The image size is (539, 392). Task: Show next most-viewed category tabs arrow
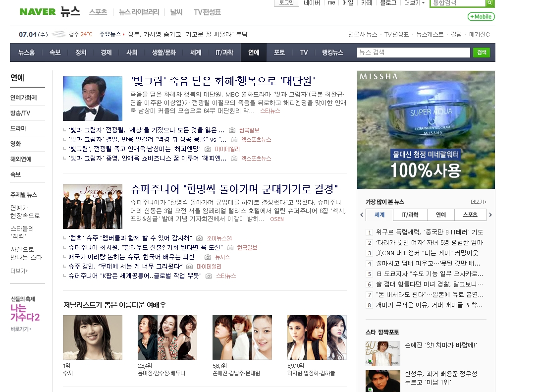490,215
